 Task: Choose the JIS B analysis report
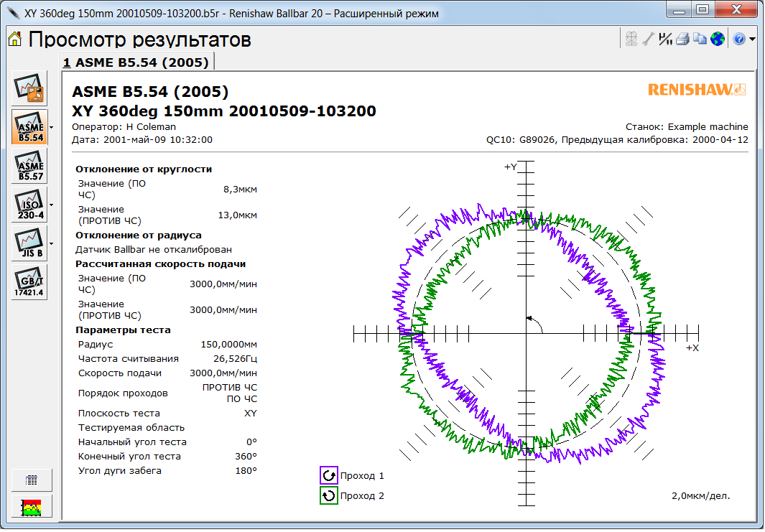(x=29, y=243)
